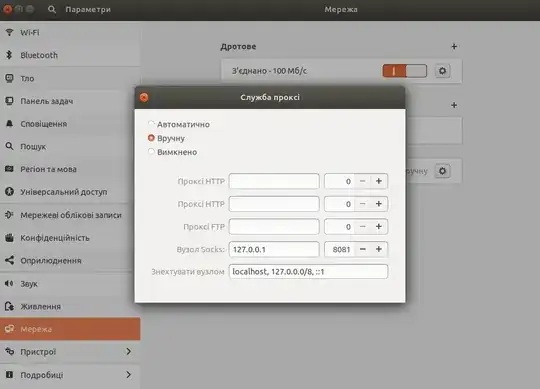Screen dimensions: 540x389
Task: Click the Звук speaker icon
Action: coord(9,284)
